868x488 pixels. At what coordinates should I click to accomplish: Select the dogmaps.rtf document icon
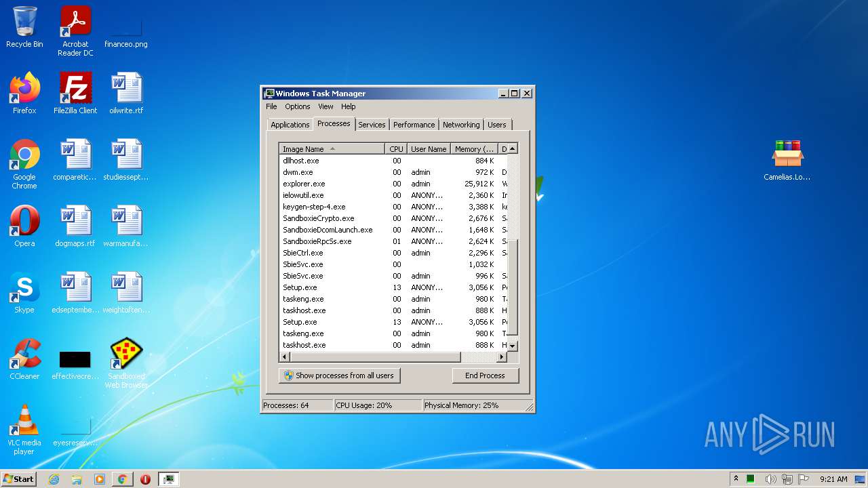click(x=75, y=226)
